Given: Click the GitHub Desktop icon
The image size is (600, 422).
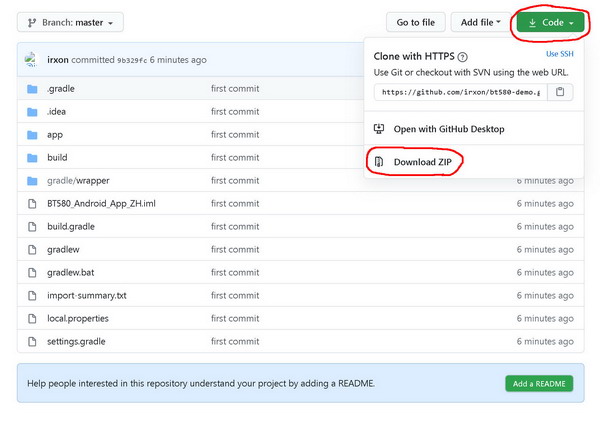Looking at the screenshot, I should pyautogui.click(x=379, y=129).
